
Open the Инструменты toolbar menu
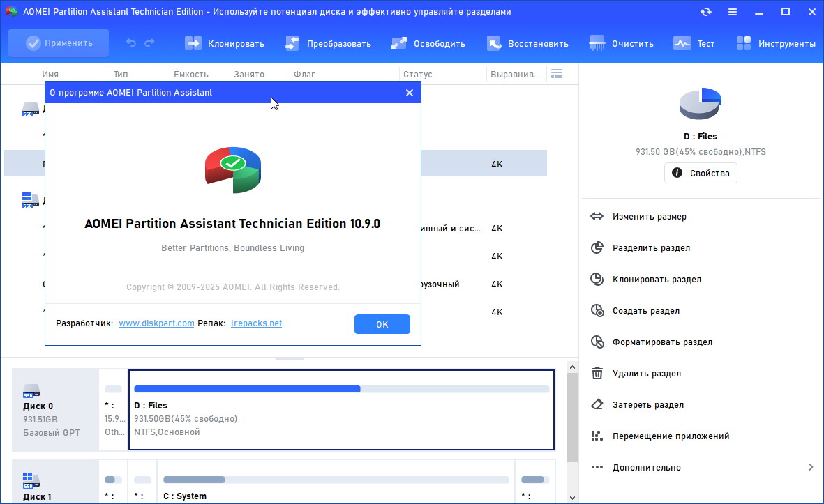776,44
